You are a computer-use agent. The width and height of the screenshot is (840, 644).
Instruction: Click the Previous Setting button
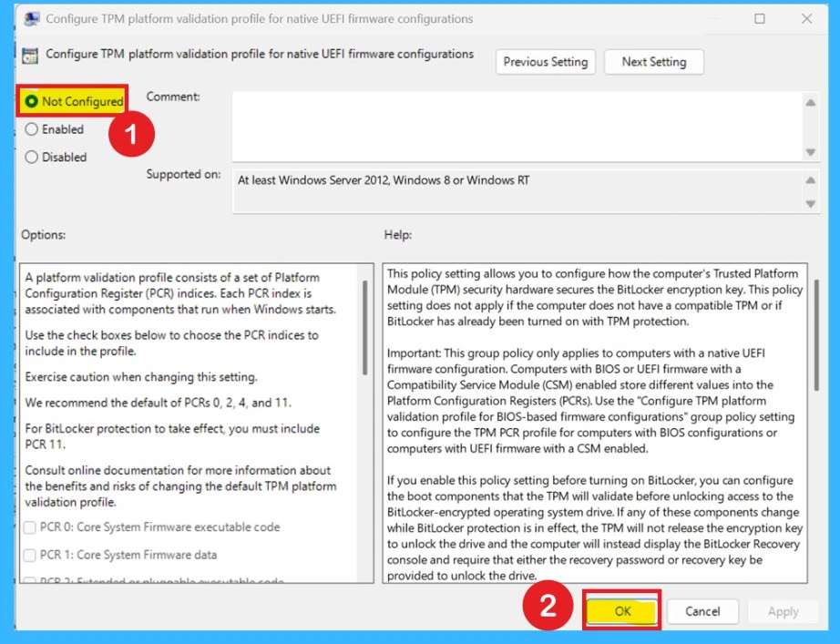[x=545, y=62]
